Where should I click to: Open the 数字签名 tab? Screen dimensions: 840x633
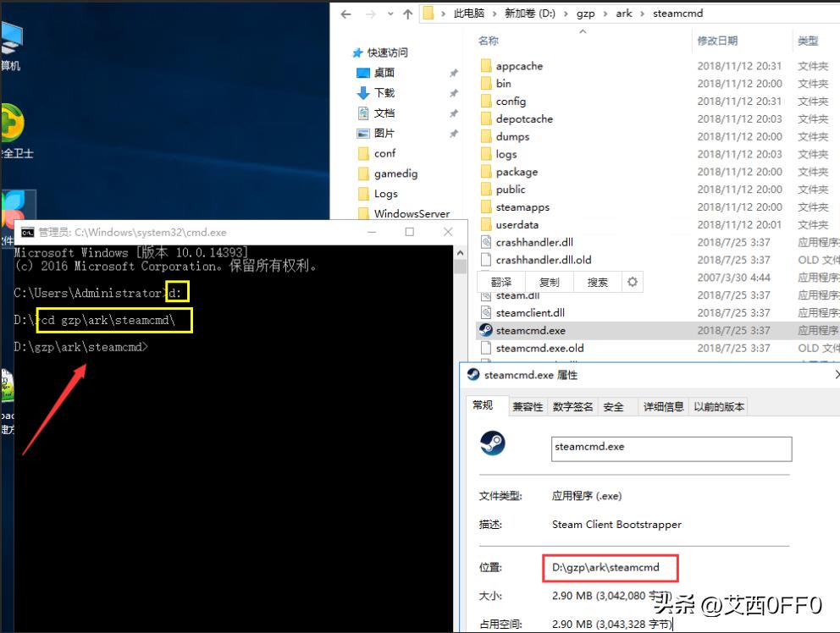572,407
